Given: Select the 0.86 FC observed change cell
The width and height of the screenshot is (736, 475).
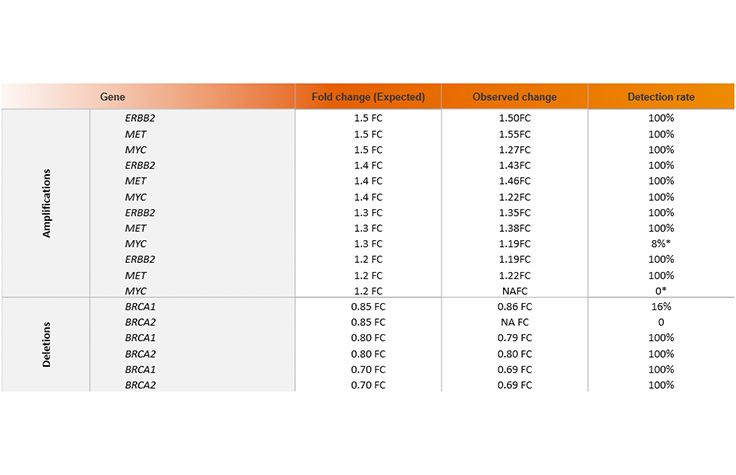Looking at the screenshot, I should point(514,306).
